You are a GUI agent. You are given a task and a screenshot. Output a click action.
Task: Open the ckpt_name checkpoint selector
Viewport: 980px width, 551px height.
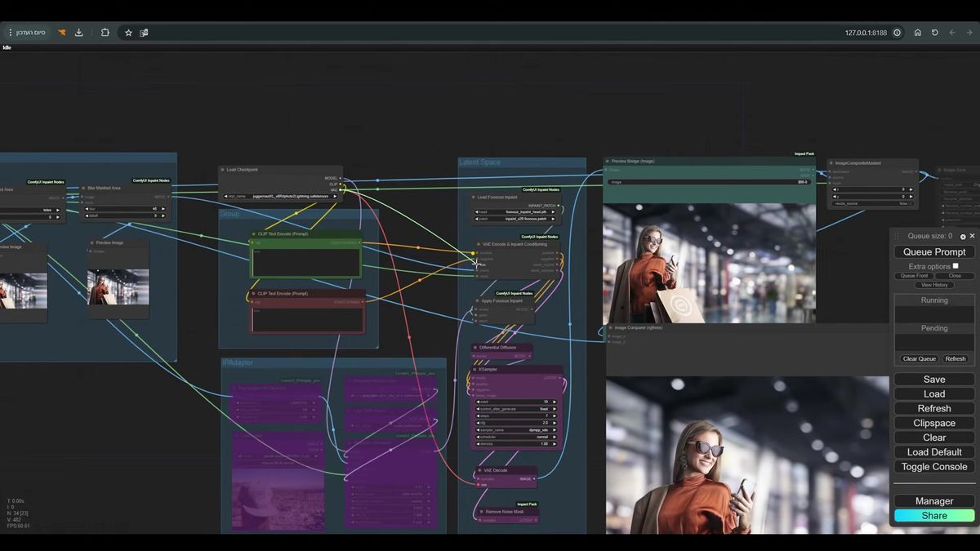281,196
